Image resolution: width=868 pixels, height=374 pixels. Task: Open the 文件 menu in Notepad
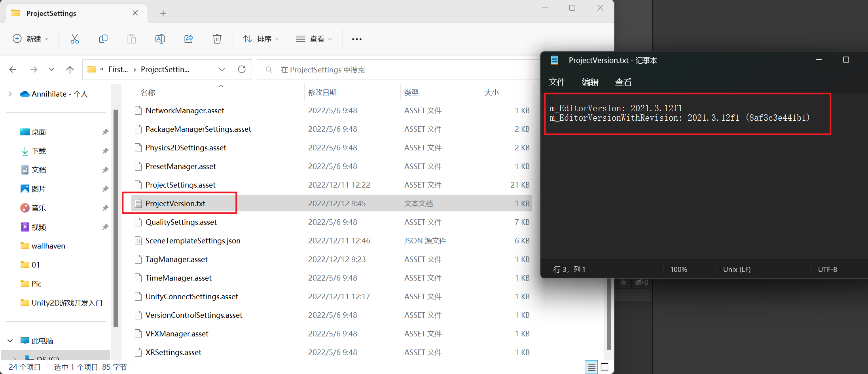click(557, 82)
